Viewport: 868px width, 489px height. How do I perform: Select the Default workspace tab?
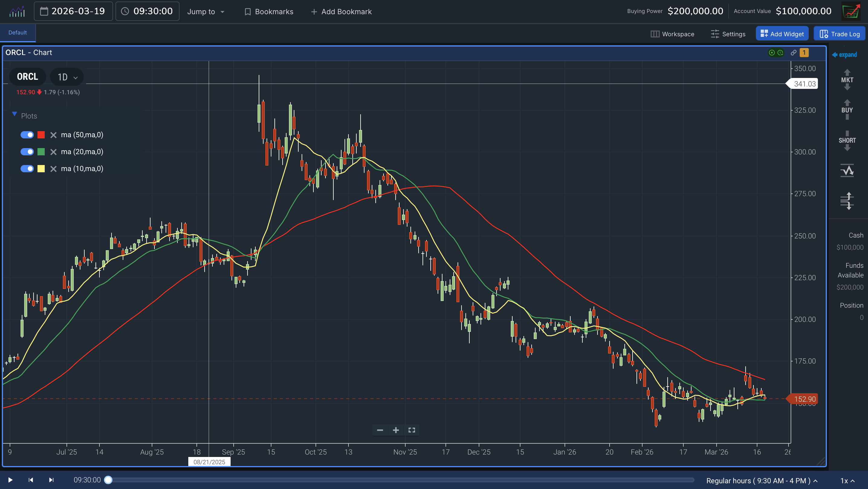(x=18, y=33)
